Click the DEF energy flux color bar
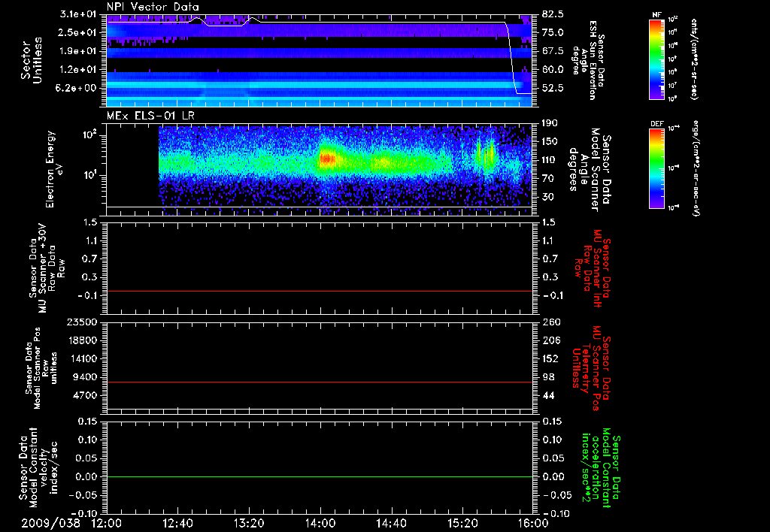The image size is (770, 532). click(657, 168)
